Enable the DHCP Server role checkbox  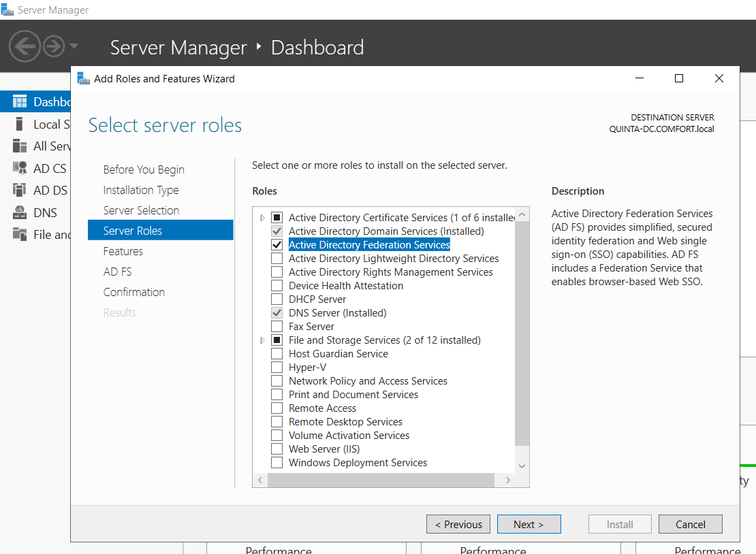click(277, 299)
